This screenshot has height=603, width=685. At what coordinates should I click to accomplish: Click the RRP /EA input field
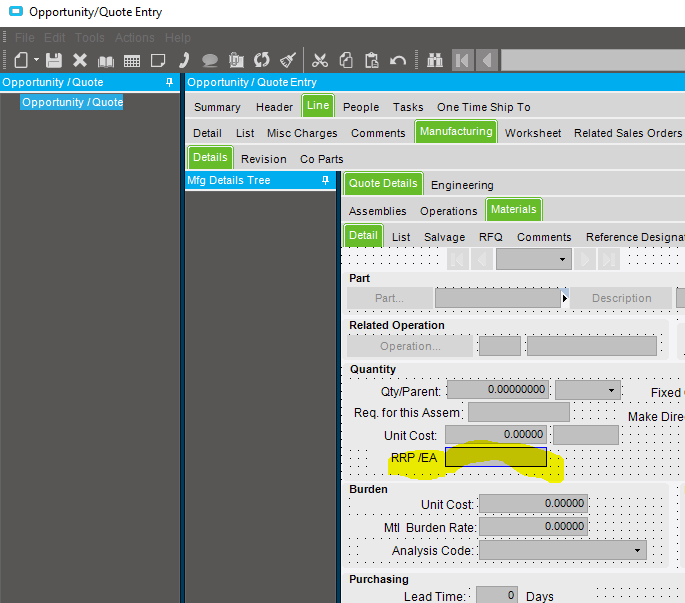coord(496,457)
